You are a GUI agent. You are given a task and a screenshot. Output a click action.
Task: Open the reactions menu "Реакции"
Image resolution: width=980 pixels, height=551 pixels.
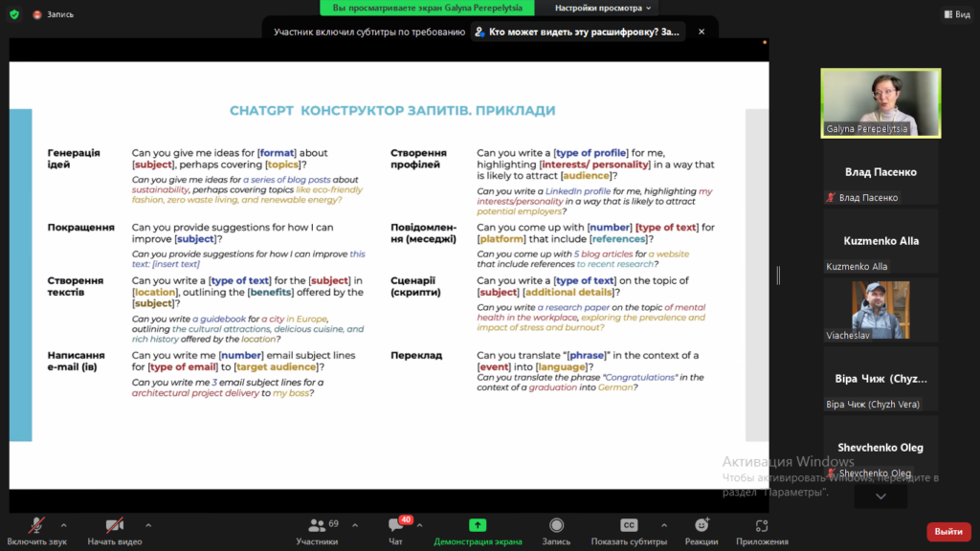point(702,532)
